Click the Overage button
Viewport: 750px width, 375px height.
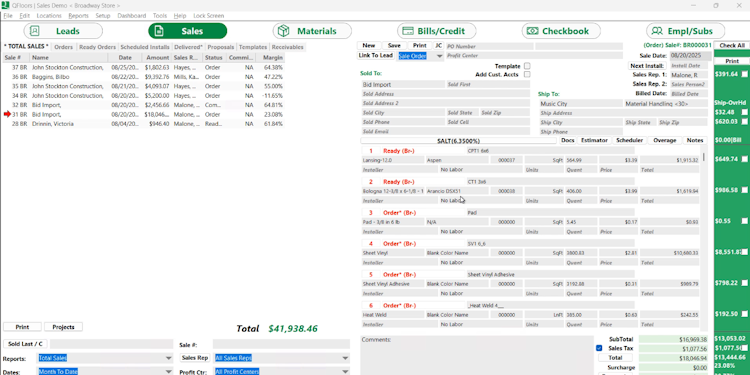664,140
